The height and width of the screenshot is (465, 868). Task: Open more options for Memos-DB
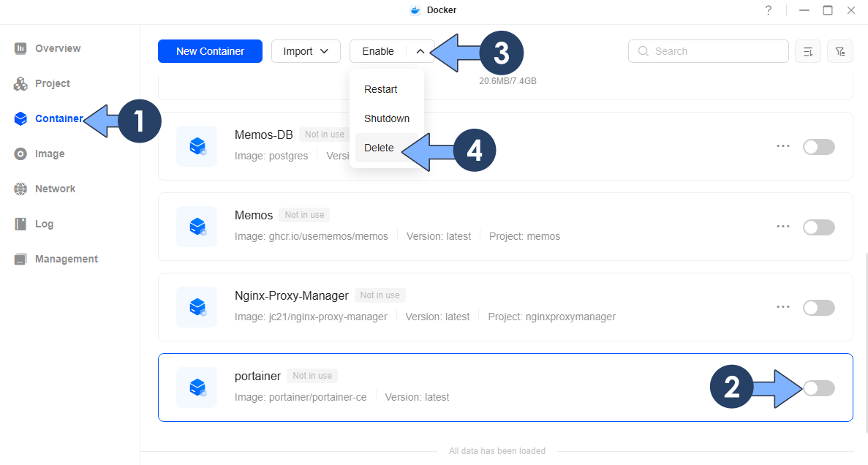click(782, 146)
